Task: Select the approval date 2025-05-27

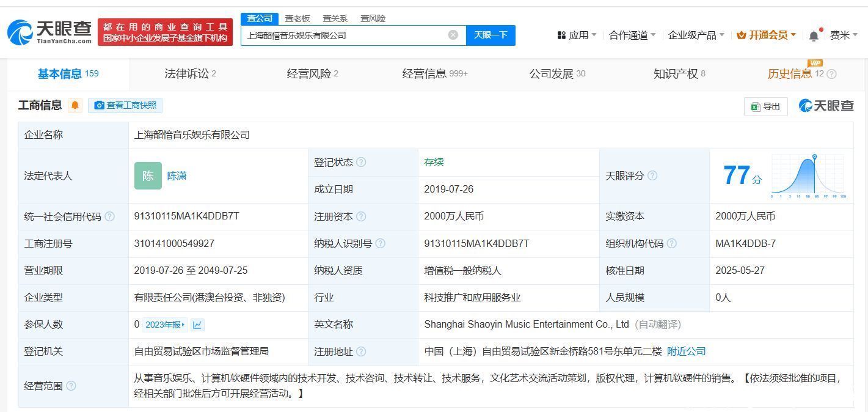Action: pyautogui.click(x=740, y=270)
